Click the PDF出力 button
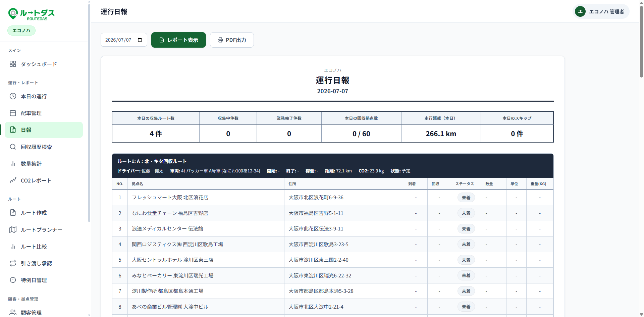The width and height of the screenshot is (644, 317). point(232,40)
